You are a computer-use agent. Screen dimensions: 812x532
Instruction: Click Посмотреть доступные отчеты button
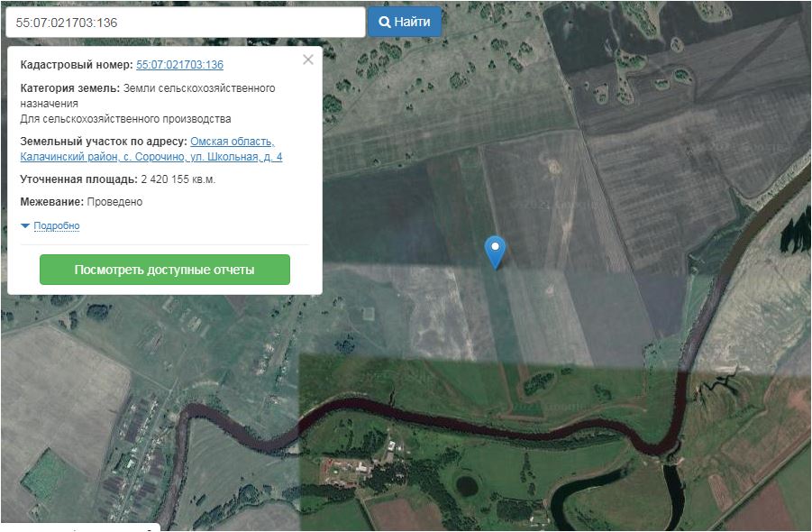click(165, 270)
